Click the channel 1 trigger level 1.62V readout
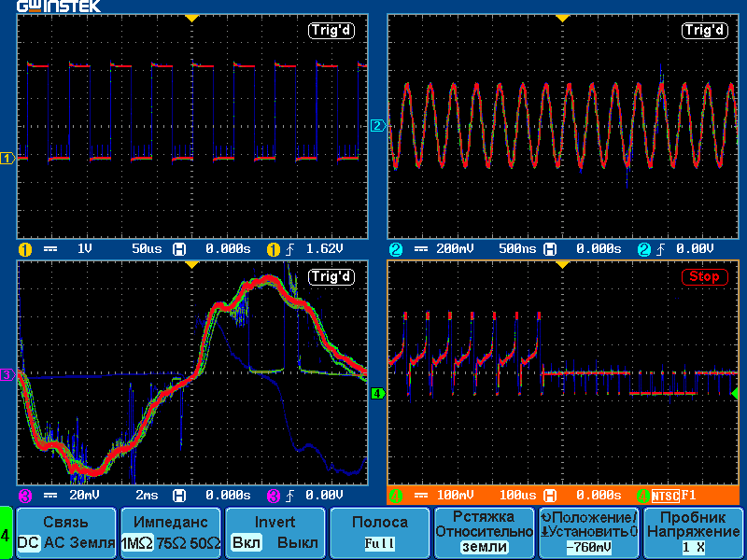747x560 pixels. point(324,249)
